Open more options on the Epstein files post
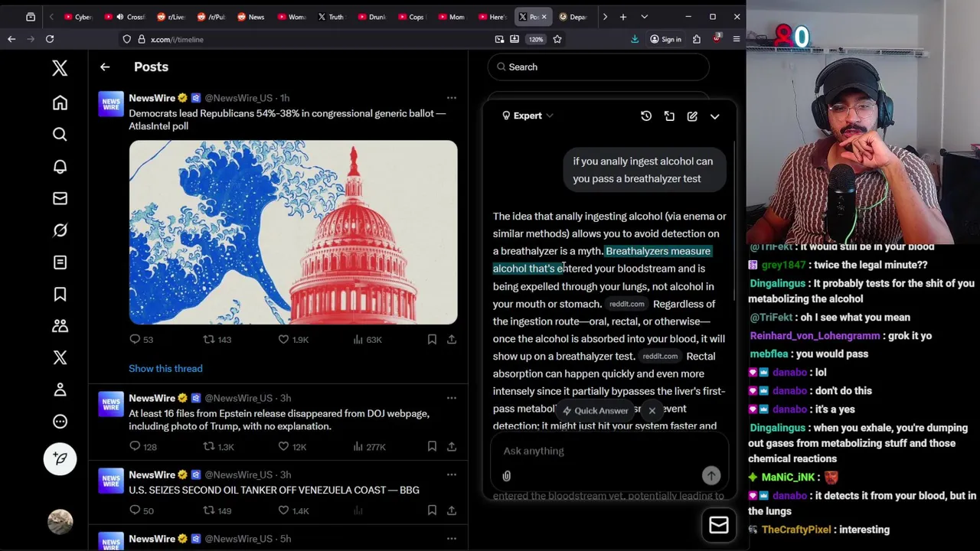 [x=451, y=398]
